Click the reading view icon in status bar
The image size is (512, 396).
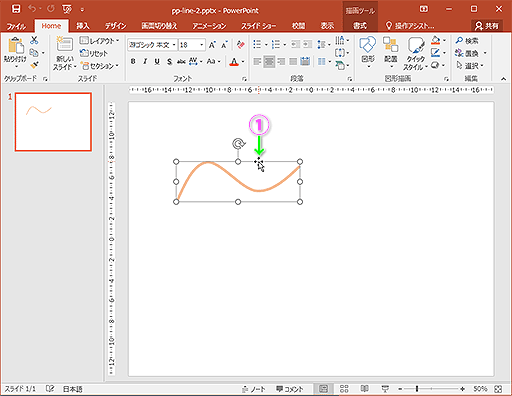tap(365, 389)
